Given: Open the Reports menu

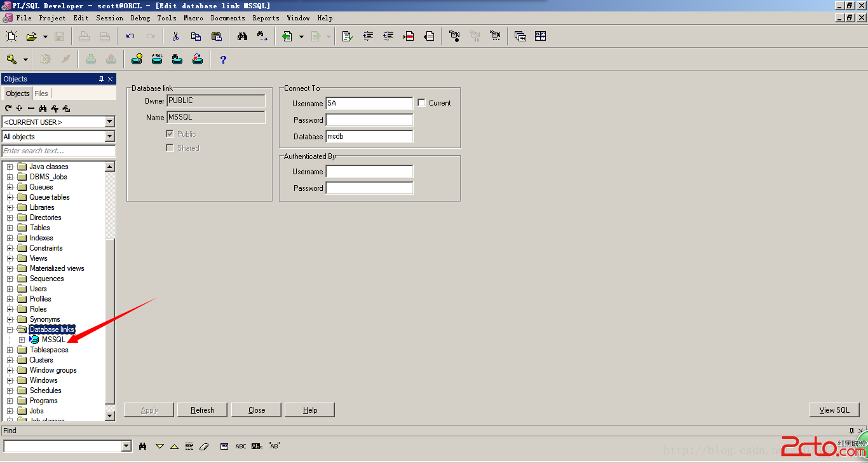Looking at the screenshot, I should (x=266, y=18).
